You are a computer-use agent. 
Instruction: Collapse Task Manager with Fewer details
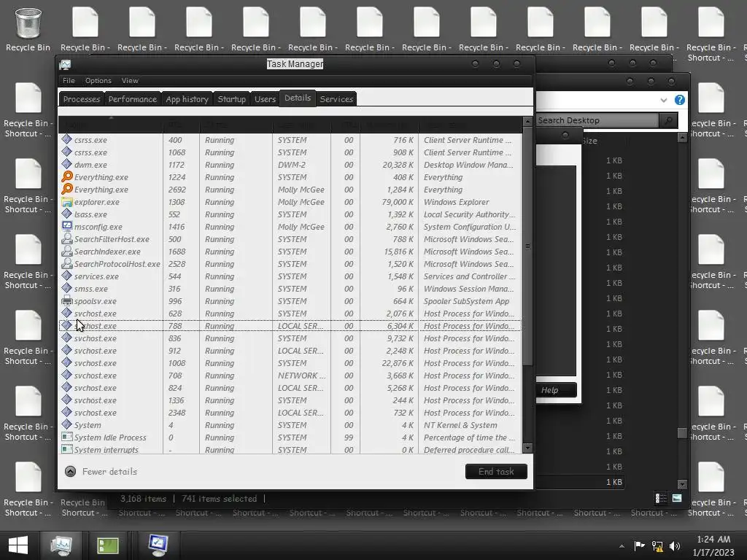pyautogui.click(x=101, y=472)
